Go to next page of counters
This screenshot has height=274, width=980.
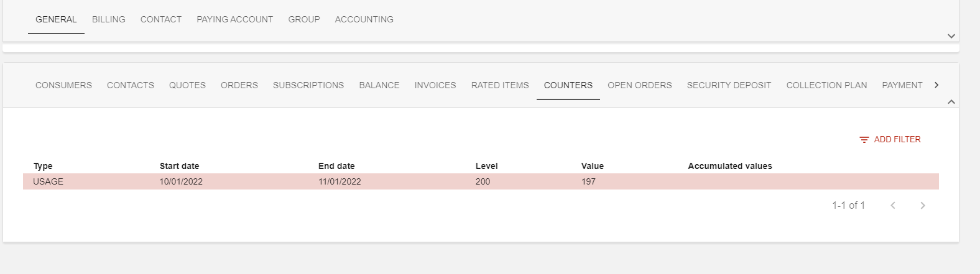(922, 206)
